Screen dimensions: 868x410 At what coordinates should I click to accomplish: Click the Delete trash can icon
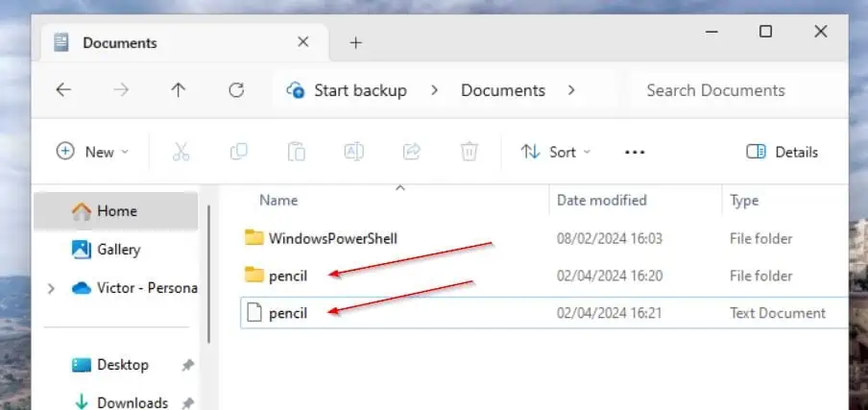(x=469, y=152)
